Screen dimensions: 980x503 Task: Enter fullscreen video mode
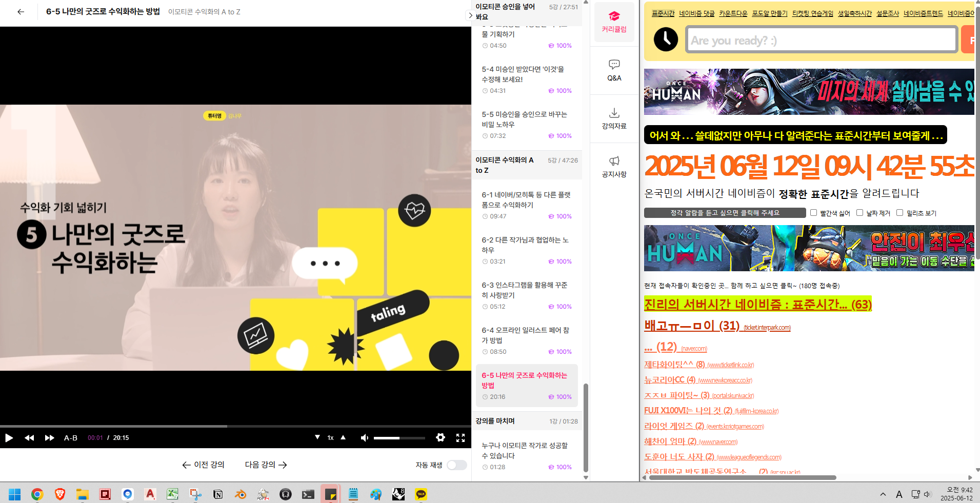click(x=461, y=437)
